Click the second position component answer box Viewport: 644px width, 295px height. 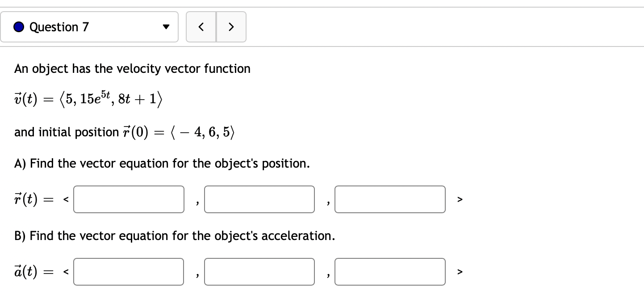click(259, 199)
